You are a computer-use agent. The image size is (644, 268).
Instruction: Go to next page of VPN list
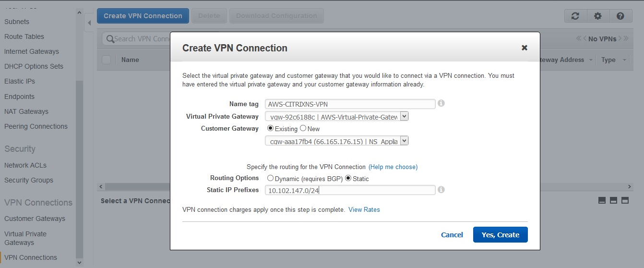pos(620,38)
